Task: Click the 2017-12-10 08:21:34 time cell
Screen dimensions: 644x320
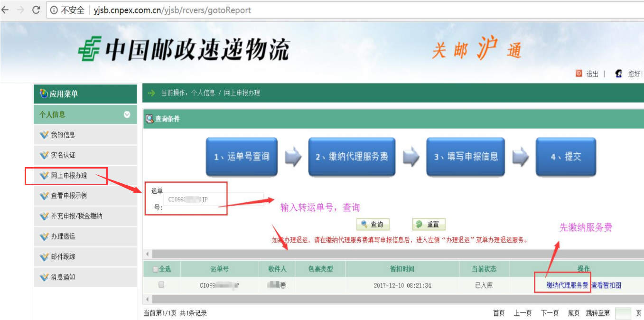Action: coord(402,285)
